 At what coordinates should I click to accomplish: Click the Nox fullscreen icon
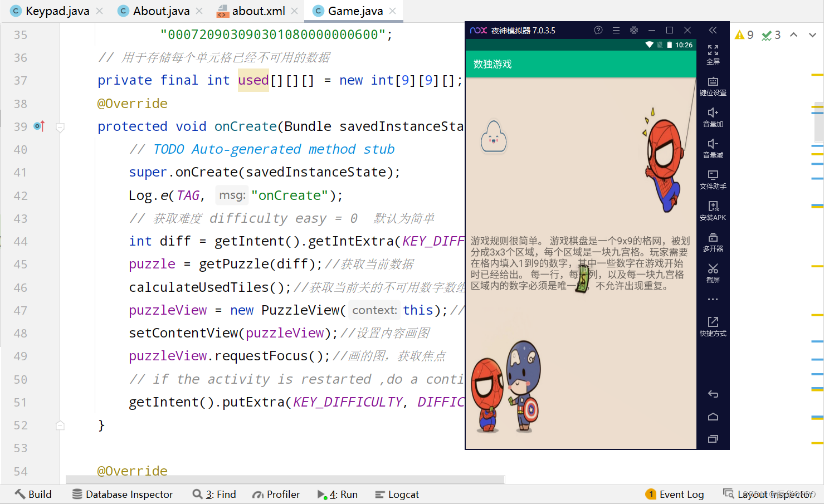point(713,55)
